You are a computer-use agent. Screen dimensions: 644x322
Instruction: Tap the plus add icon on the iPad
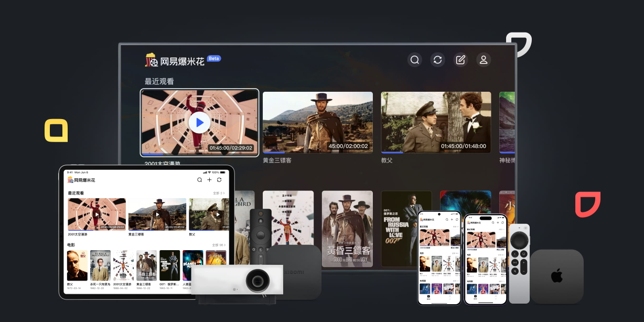click(x=209, y=180)
